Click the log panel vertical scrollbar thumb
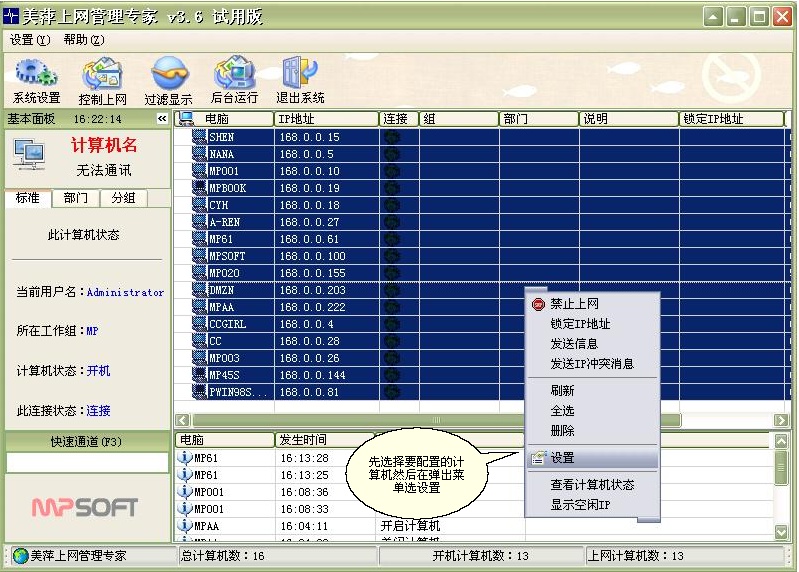Screen dimensions: 799x572 pos(781,467)
